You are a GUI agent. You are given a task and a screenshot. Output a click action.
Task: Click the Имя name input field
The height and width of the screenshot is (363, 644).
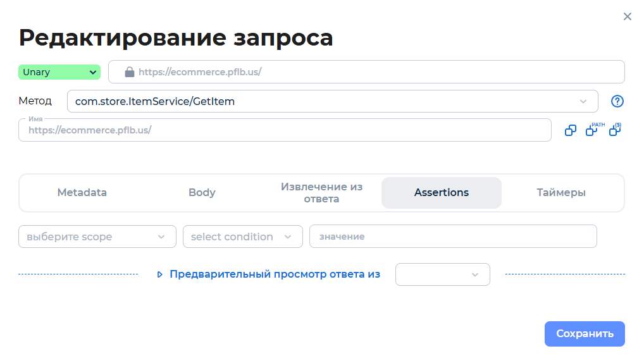(285, 130)
